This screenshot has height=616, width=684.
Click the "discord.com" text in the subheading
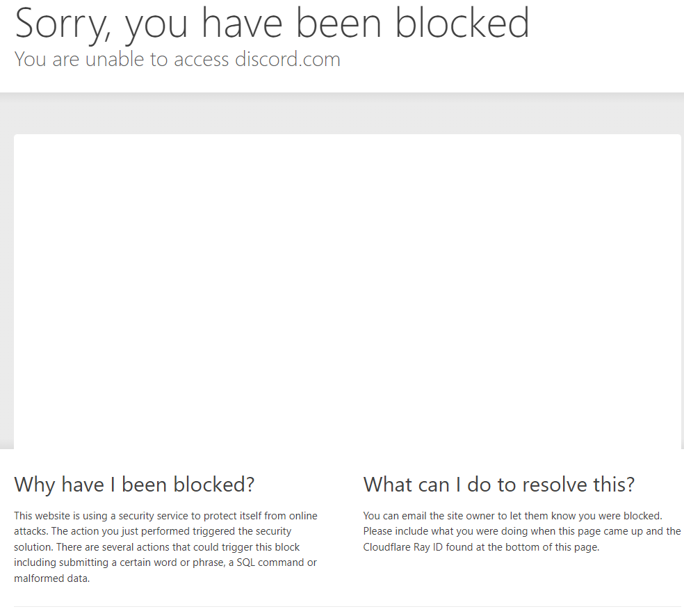pyautogui.click(x=287, y=60)
